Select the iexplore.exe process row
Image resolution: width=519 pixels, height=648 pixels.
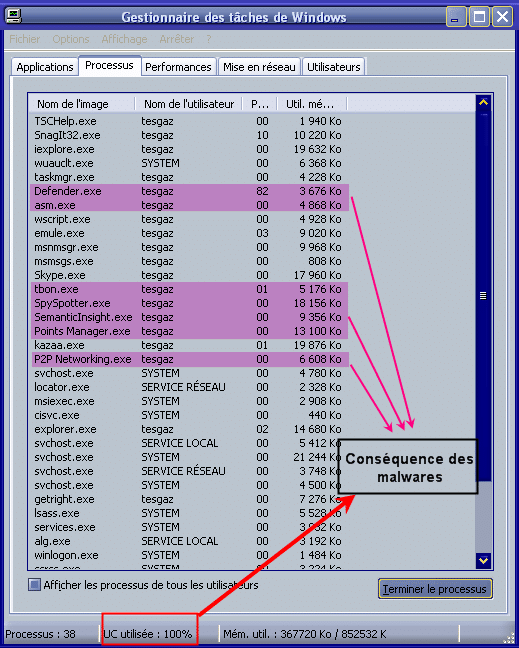(190, 149)
